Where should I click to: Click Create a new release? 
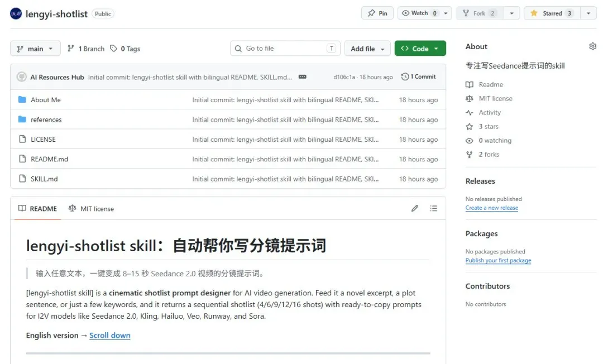pyautogui.click(x=492, y=208)
